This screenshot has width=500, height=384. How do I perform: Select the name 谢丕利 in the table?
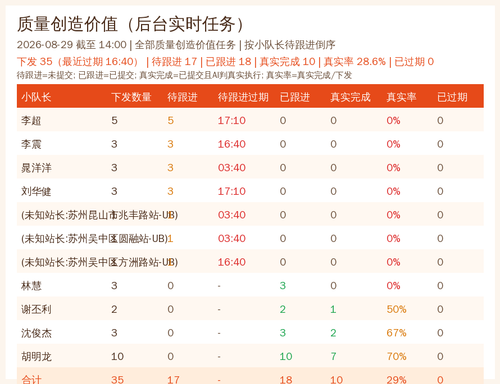pos(36,309)
